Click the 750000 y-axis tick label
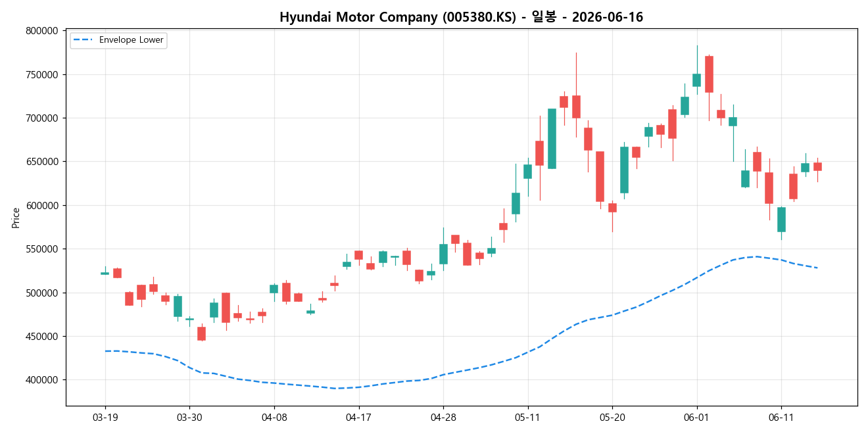The image size is (868, 434). click(41, 74)
